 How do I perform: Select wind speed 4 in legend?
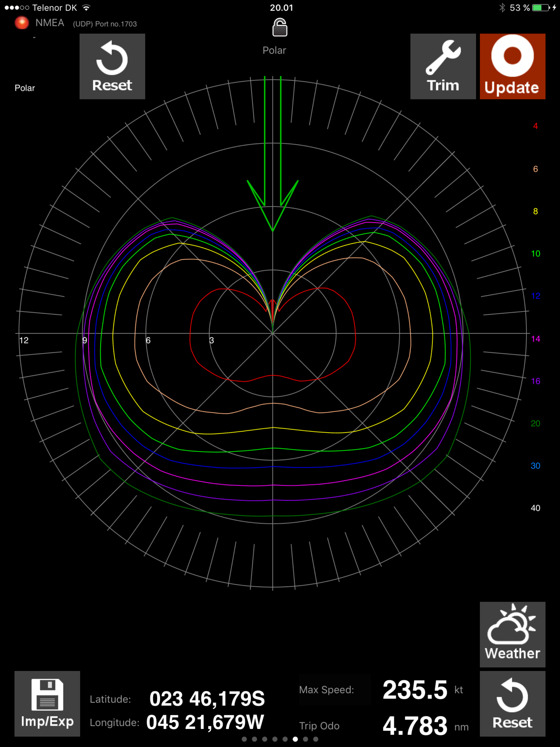535,126
